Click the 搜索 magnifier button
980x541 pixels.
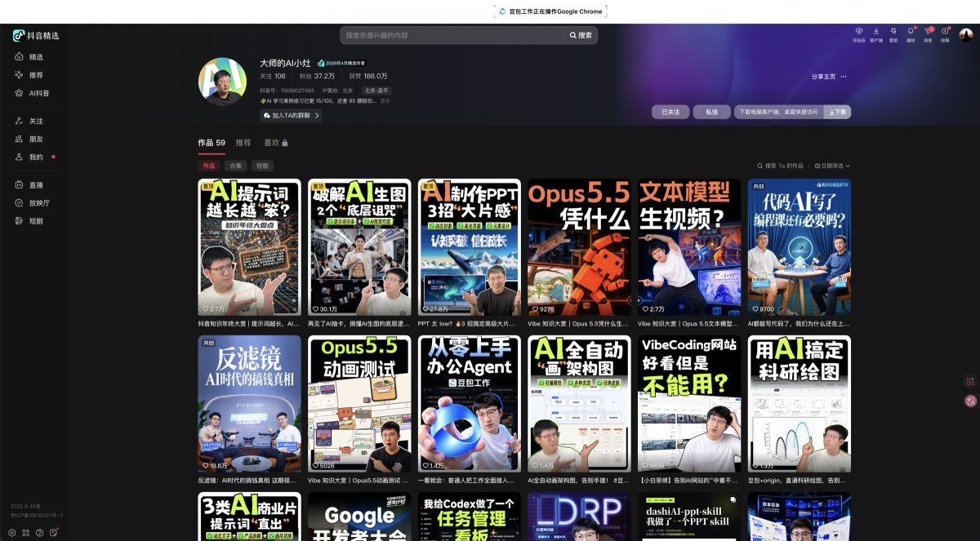pos(581,35)
